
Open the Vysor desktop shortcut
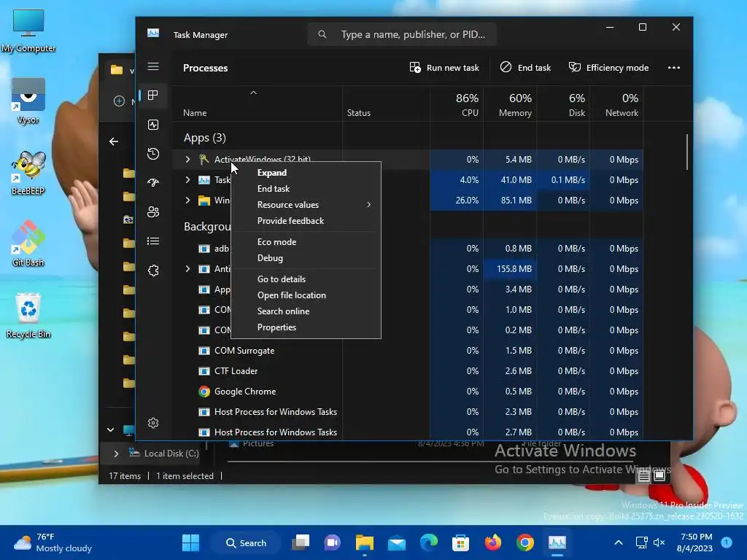click(x=28, y=101)
